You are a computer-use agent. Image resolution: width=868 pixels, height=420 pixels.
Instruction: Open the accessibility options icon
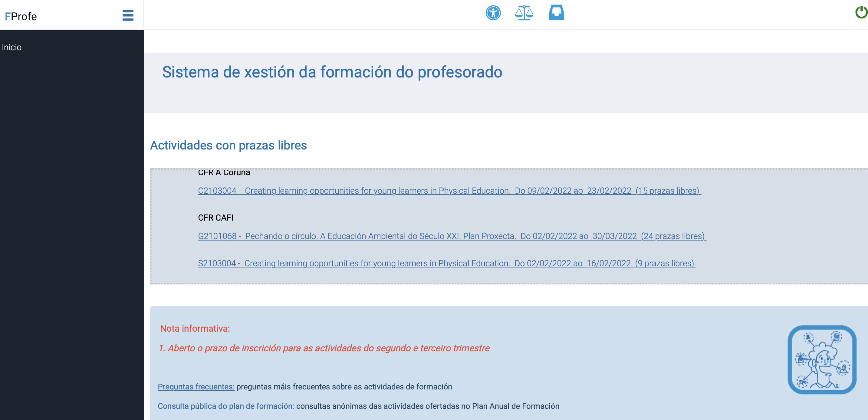pyautogui.click(x=493, y=13)
